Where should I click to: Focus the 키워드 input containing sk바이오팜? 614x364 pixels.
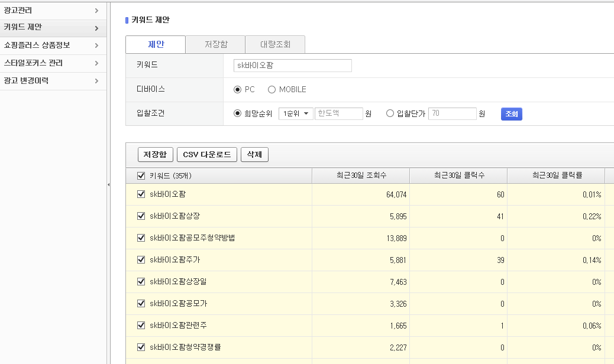coord(293,65)
